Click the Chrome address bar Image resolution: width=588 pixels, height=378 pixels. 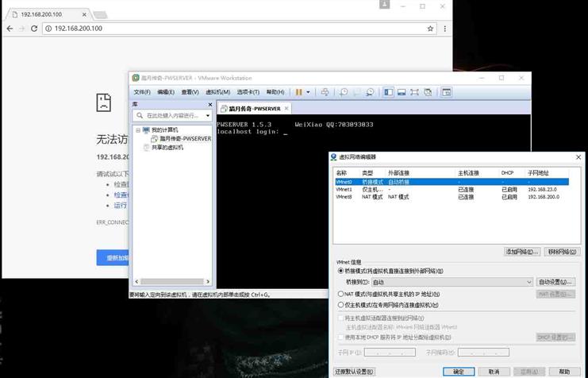(240, 29)
